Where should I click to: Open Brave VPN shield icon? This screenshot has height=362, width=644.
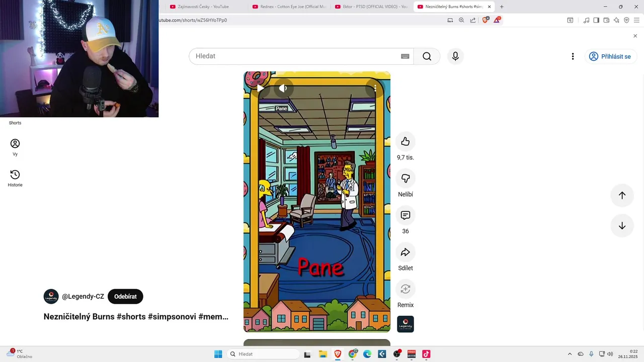click(x=626, y=20)
